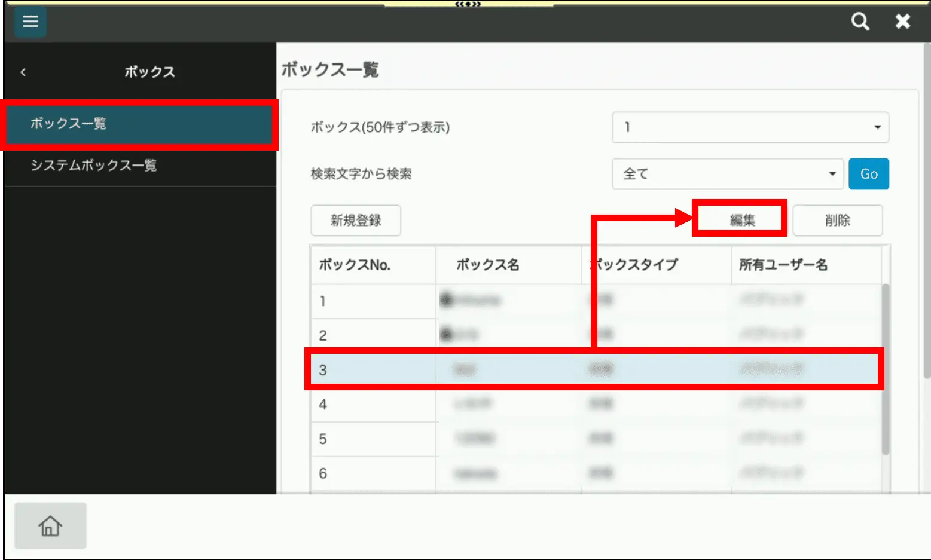Image resolution: width=931 pixels, height=560 pixels.
Task: Click the 新規登録 button
Action: pos(356,221)
